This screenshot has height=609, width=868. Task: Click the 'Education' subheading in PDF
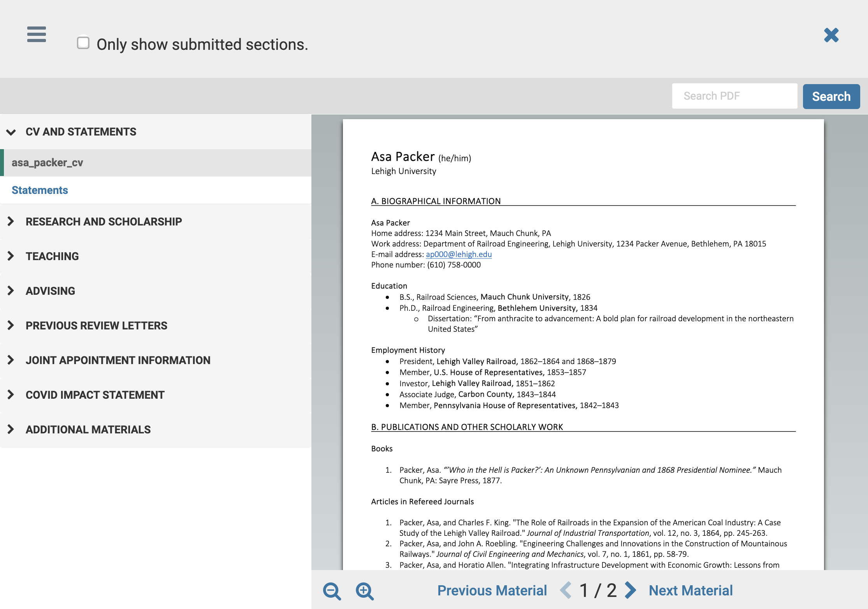coord(389,286)
